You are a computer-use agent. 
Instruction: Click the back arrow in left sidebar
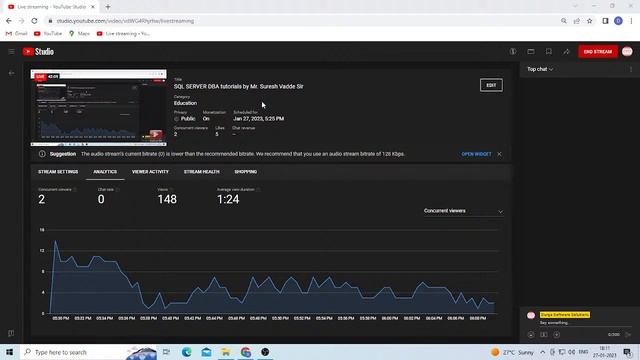(11, 73)
